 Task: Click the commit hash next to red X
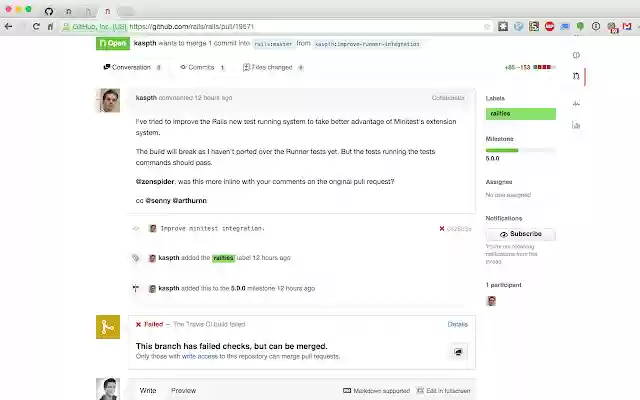(x=459, y=229)
